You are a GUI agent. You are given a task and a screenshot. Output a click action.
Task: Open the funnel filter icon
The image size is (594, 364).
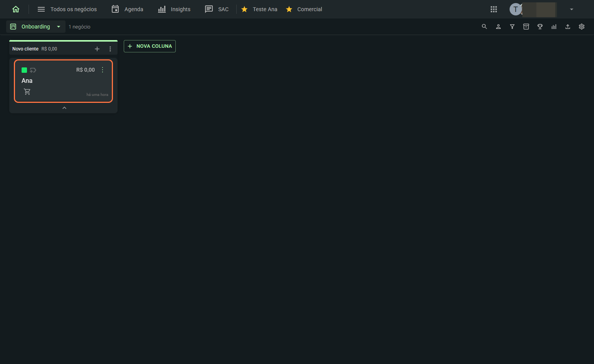pyautogui.click(x=512, y=27)
